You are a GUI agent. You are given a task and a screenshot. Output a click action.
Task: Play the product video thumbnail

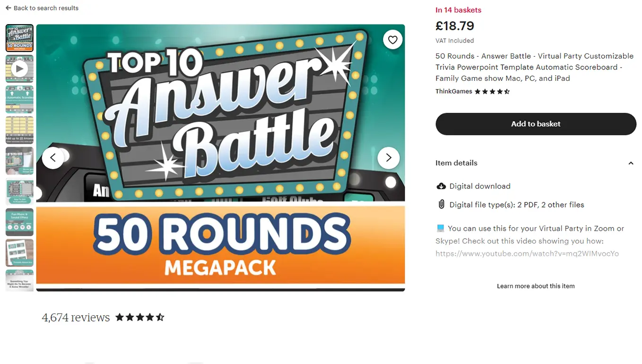(19, 69)
